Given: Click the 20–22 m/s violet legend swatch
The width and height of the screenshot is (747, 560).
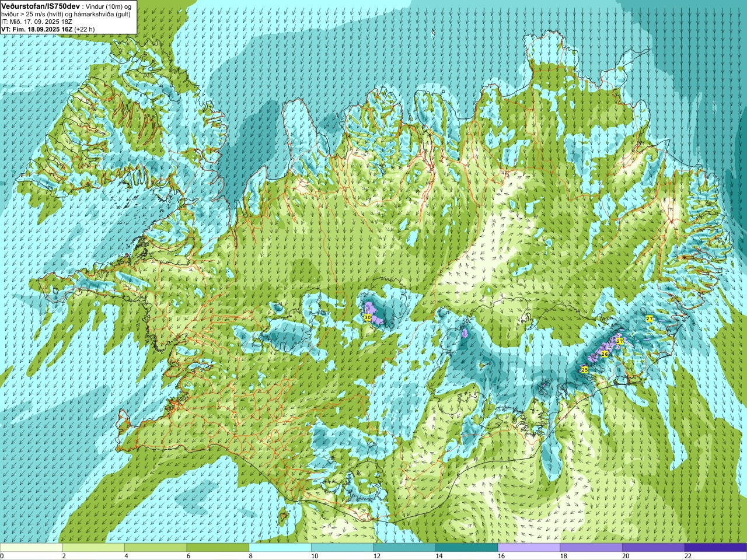Looking at the screenshot, I should coord(654,548).
